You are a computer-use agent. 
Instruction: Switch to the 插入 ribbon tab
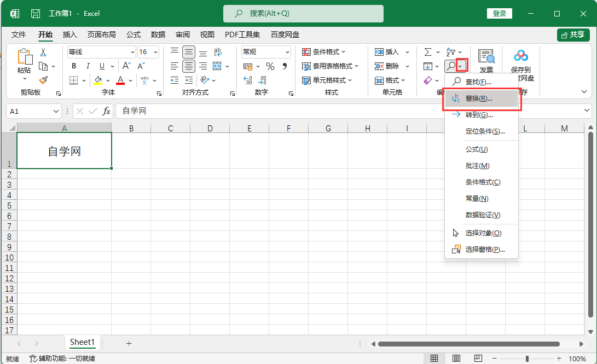(69, 34)
